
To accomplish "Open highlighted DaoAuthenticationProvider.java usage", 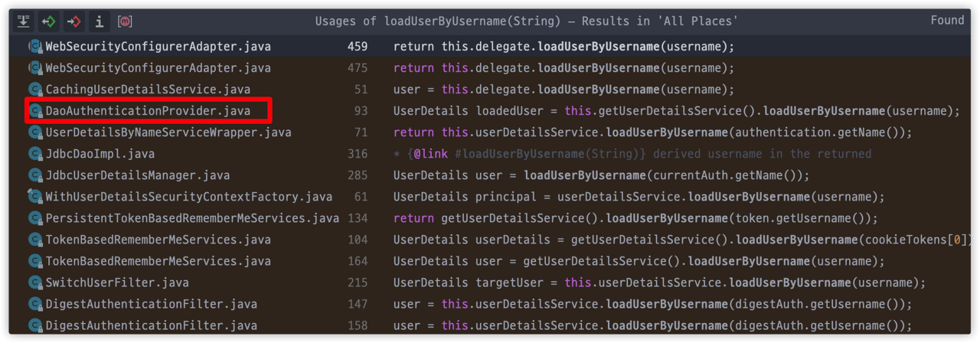I will pos(148,111).
